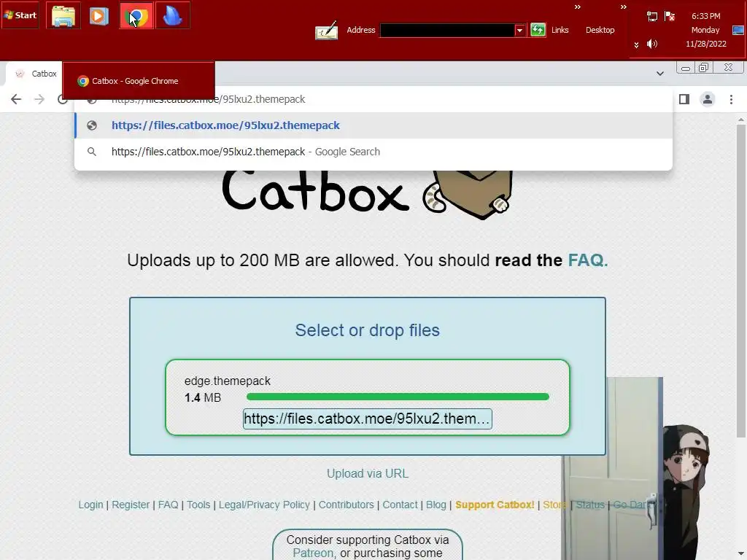
Task: Open the clock showing 6:33 PM
Action: pos(705,29)
